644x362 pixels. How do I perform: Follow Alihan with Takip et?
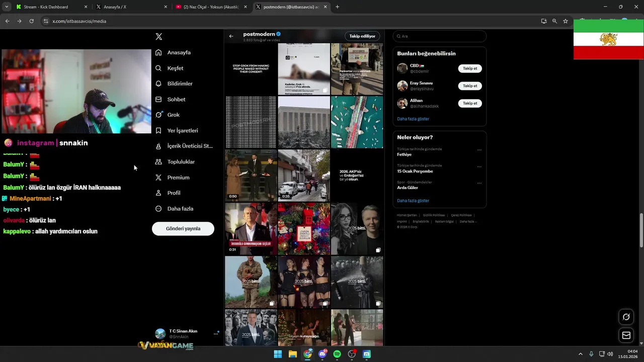click(470, 104)
